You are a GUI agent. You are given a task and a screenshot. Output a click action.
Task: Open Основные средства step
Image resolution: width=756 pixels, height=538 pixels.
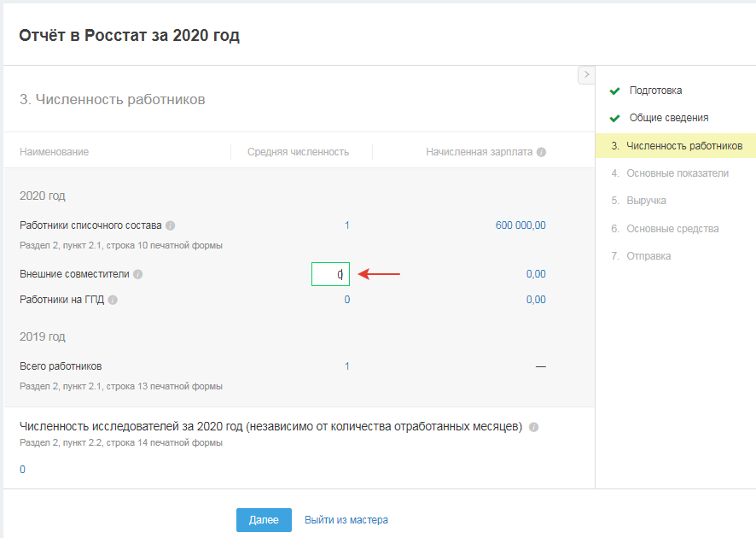click(672, 229)
